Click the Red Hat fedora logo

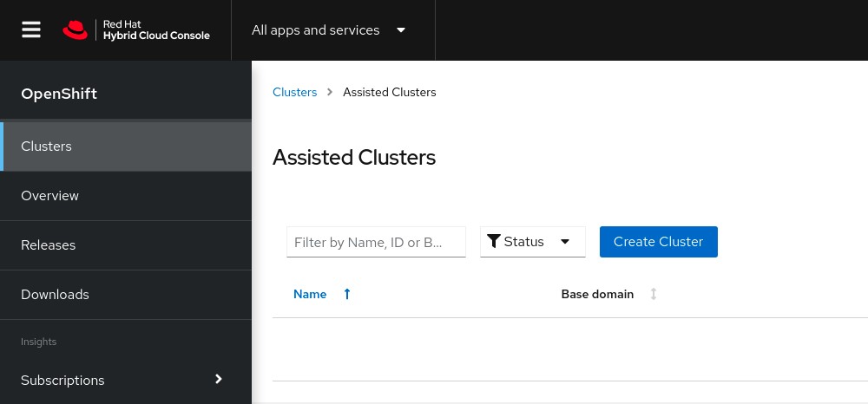pyautogui.click(x=76, y=30)
